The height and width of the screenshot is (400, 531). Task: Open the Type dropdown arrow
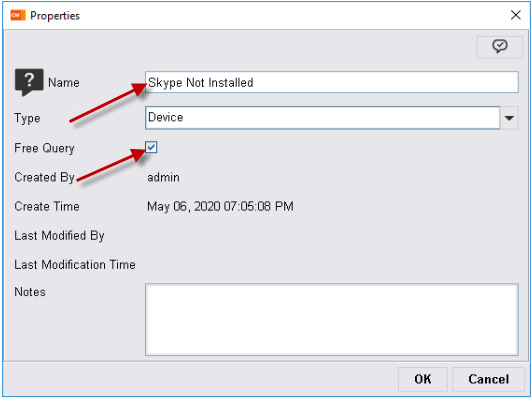coord(509,118)
